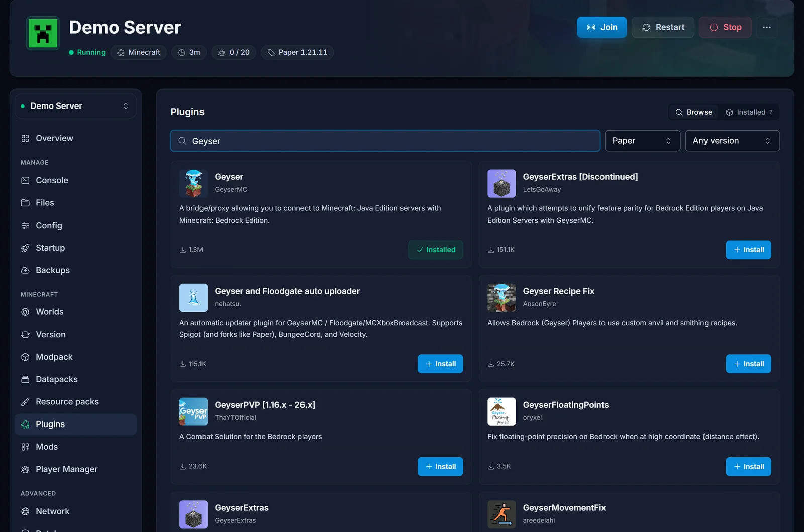Click the 0 / 20 players badge
This screenshot has width=804, height=532.
click(x=234, y=52)
